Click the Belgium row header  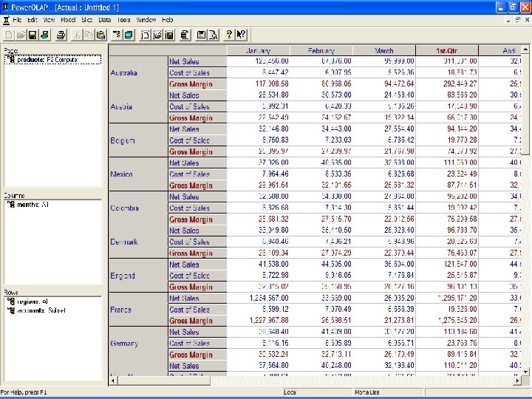pos(138,140)
